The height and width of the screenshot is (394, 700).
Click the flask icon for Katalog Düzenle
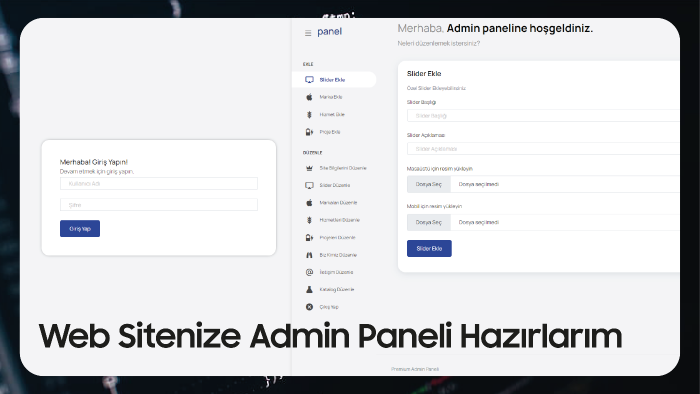(x=309, y=290)
